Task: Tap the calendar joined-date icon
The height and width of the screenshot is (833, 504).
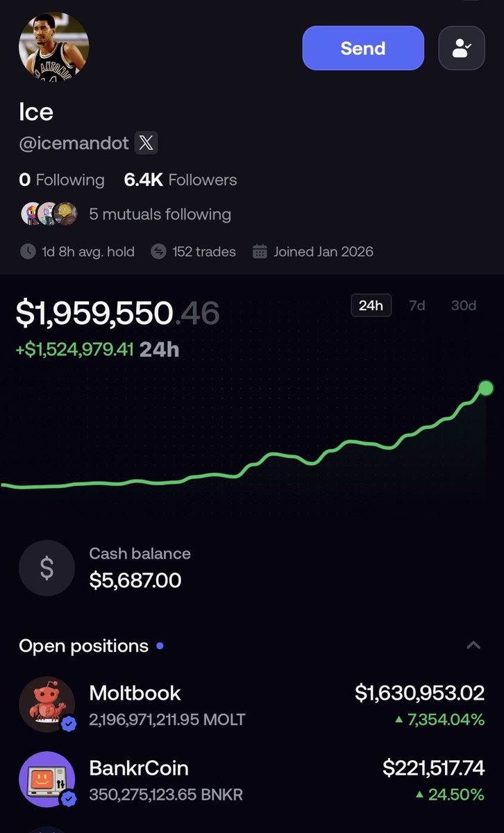Action: point(260,251)
